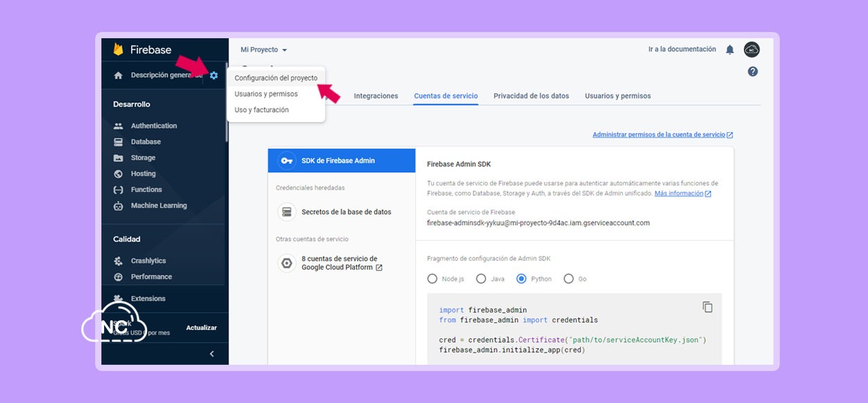Open the Database sidebar icon
Viewport: 868px width, 403px height.
pos(118,142)
